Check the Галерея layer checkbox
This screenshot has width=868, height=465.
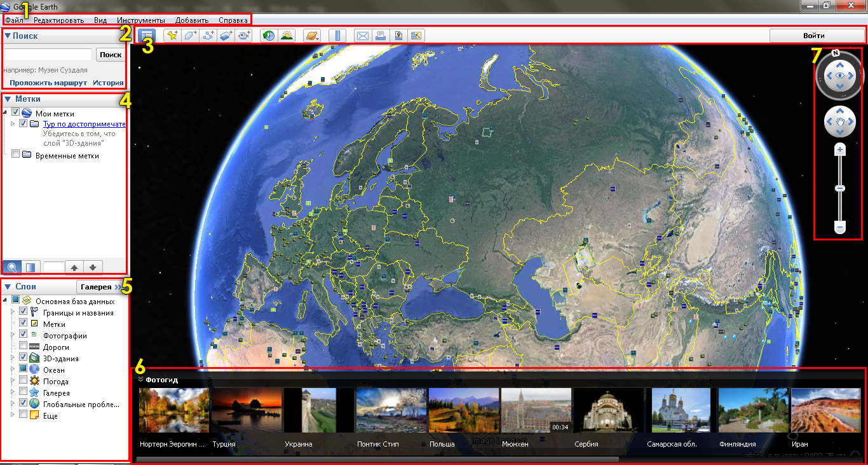(x=24, y=392)
